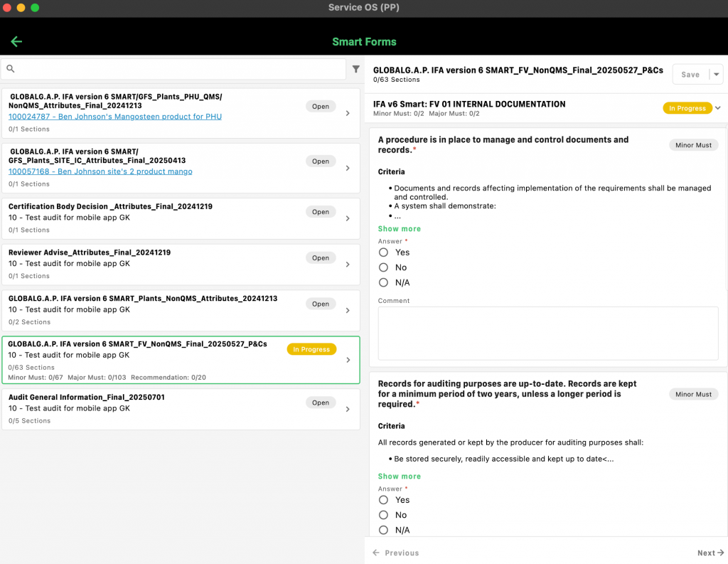The image size is (728, 564).
Task: Expand criteria with first Show more
Action: click(399, 229)
